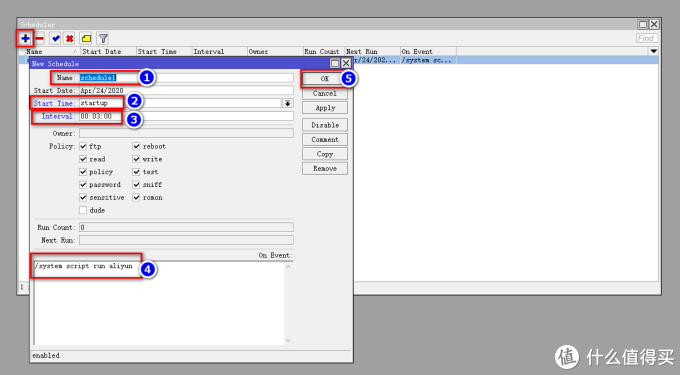
Task: Sort by the Start Date column header
Action: (108, 51)
